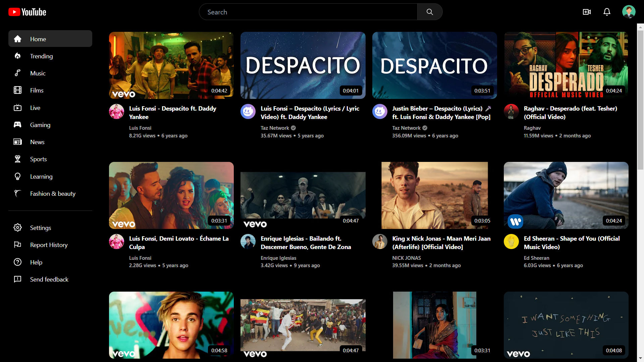This screenshot has width=644, height=362.
Task: Open the create video camera icon
Action: tap(587, 12)
